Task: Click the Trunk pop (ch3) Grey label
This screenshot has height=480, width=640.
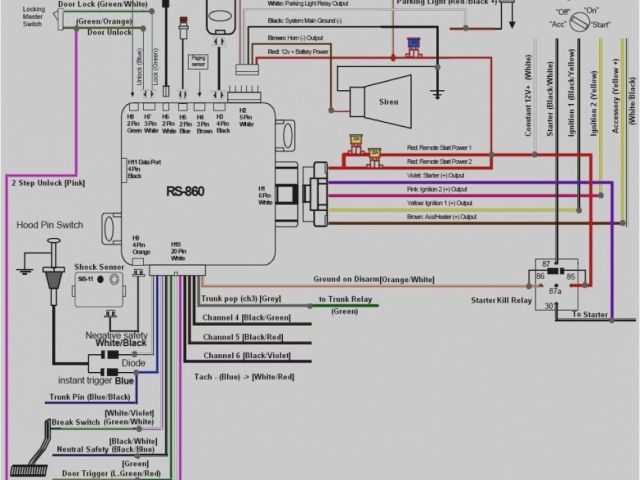Action: 243,299
